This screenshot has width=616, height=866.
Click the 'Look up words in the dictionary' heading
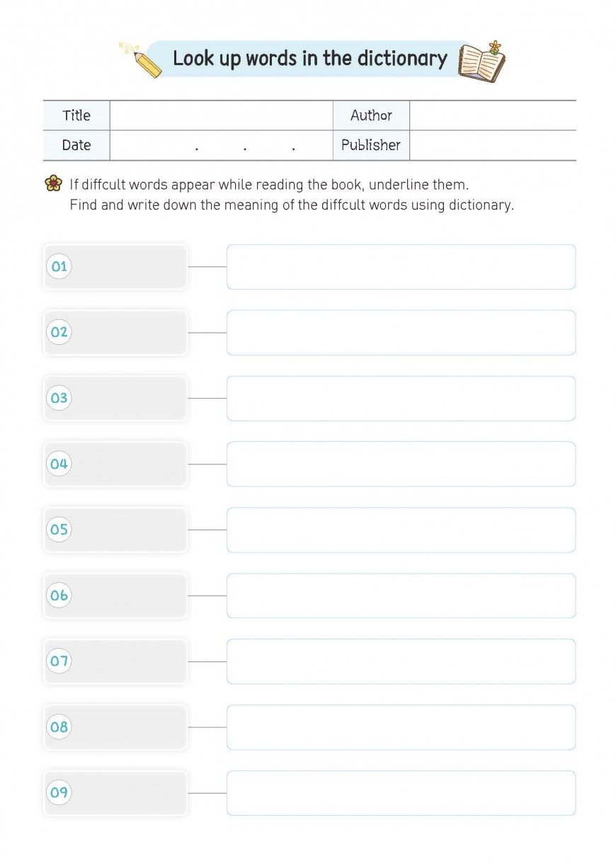[x=310, y=59]
